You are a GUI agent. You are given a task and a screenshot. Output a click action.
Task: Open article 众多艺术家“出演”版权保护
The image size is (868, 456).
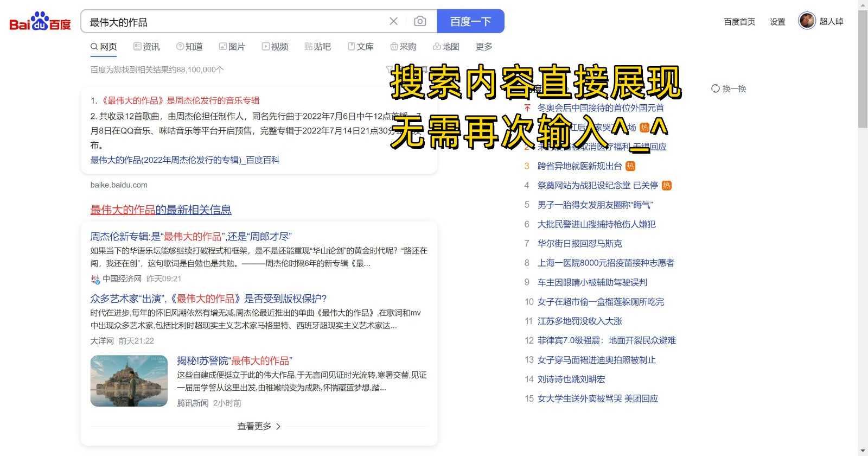pos(208,299)
